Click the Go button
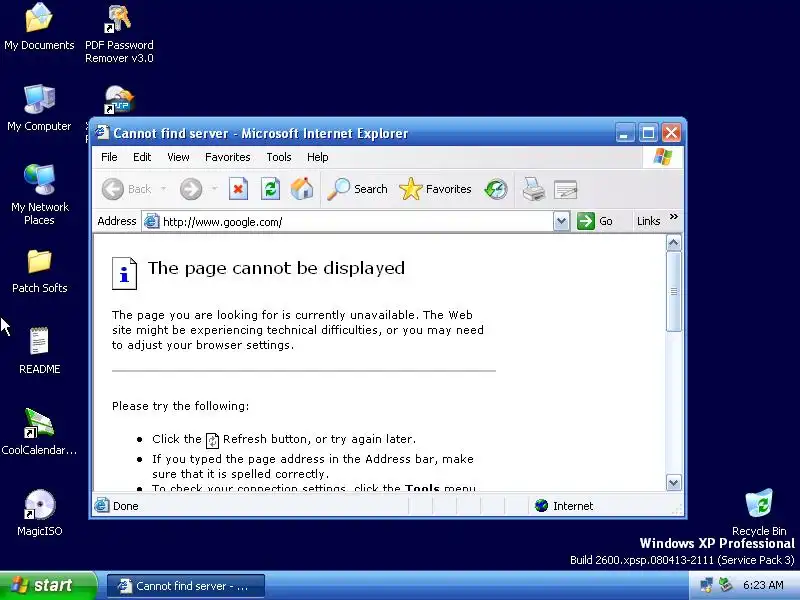The image size is (800, 600). [595, 221]
